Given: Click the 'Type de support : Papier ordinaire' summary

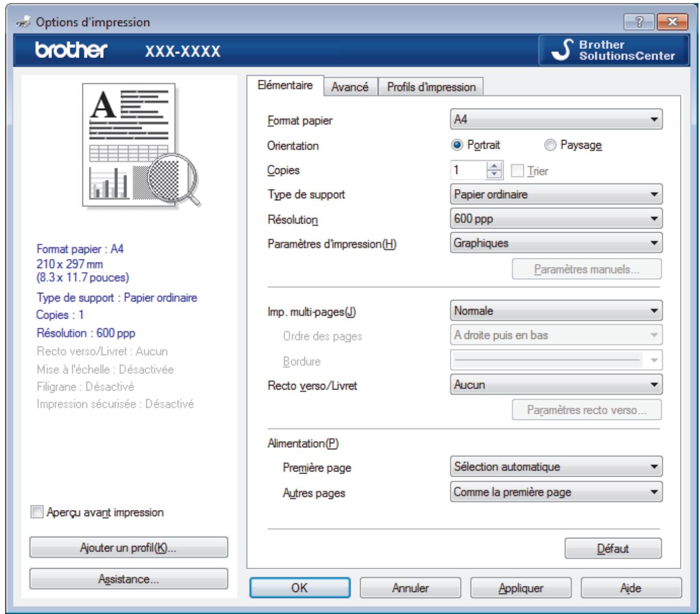Looking at the screenshot, I should 116,297.
